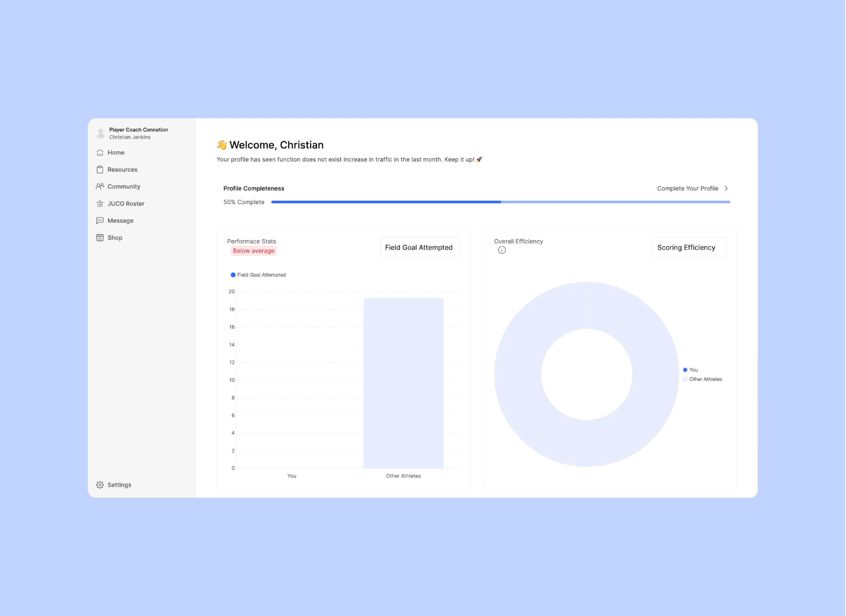Click the JUCO Roster building icon

pyautogui.click(x=100, y=204)
